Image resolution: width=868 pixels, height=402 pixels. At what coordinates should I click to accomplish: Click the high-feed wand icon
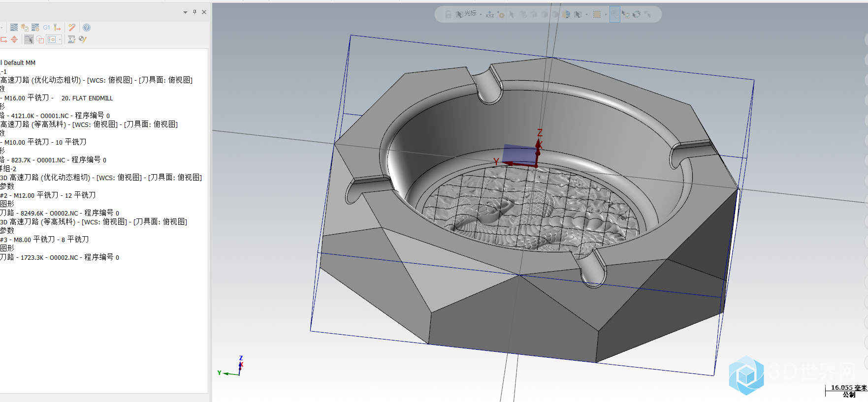pos(72,28)
